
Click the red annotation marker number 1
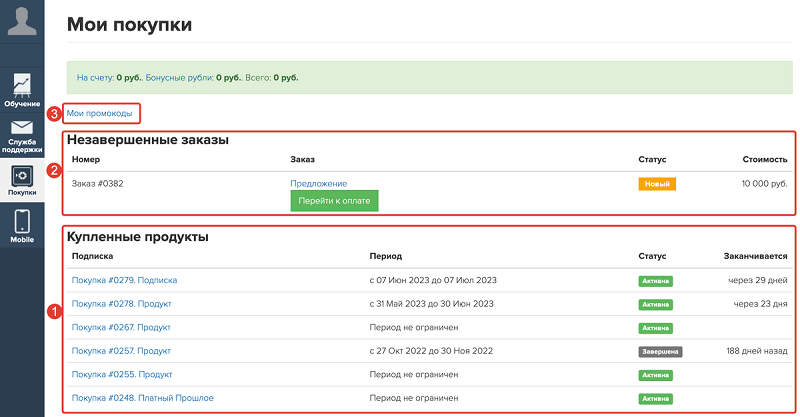54,311
